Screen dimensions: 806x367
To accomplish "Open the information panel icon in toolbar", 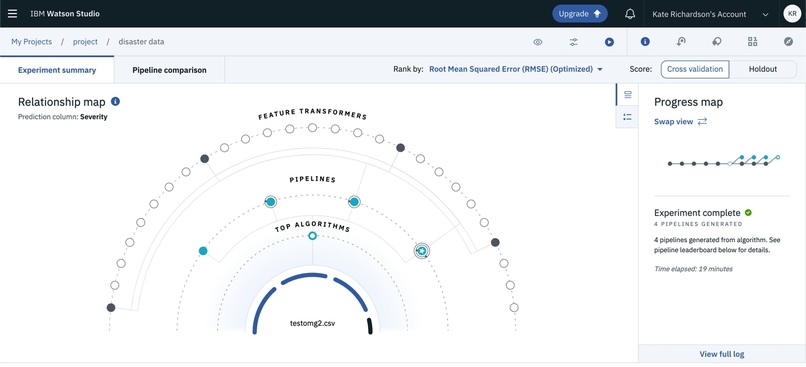I will click(645, 42).
